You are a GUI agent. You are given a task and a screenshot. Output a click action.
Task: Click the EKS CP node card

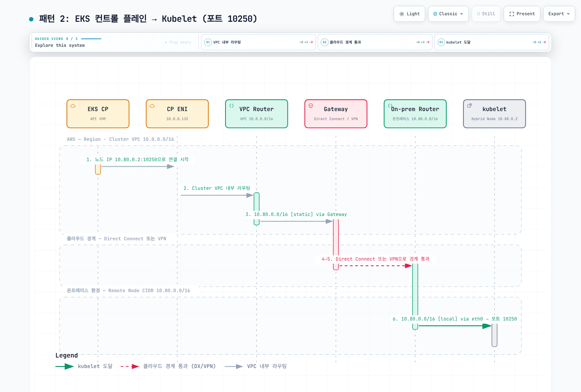click(x=98, y=114)
